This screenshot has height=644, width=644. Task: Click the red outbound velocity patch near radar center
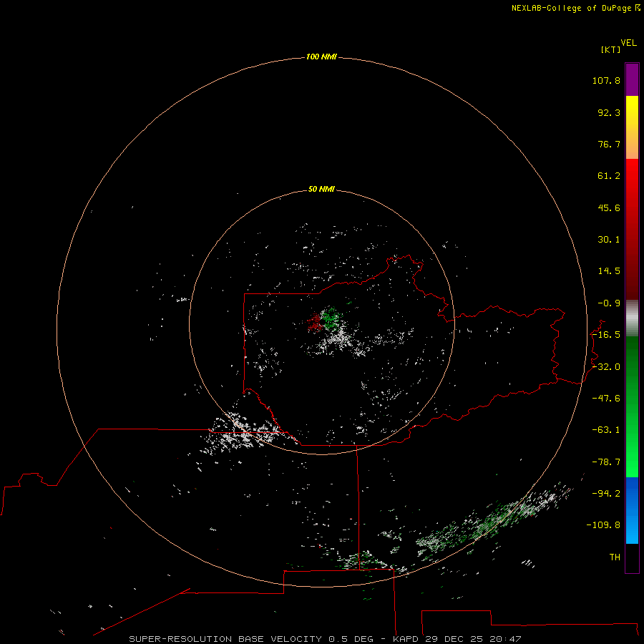315,322
